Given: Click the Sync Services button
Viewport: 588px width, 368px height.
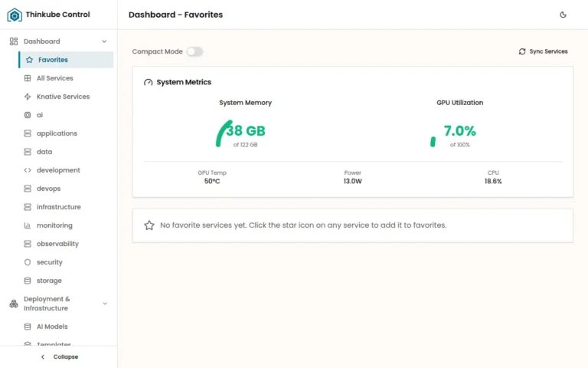Looking at the screenshot, I should (x=543, y=51).
